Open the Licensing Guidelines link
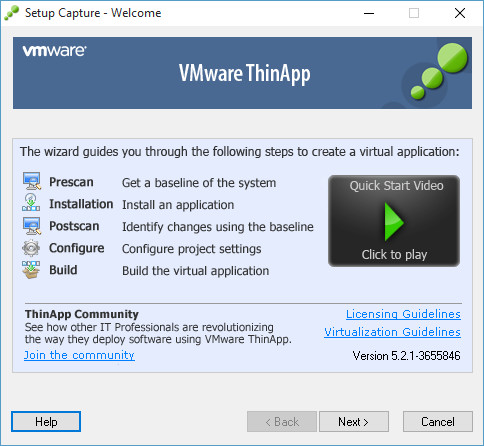The width and height of the screenshot is (484, 446). coord(403,314)
